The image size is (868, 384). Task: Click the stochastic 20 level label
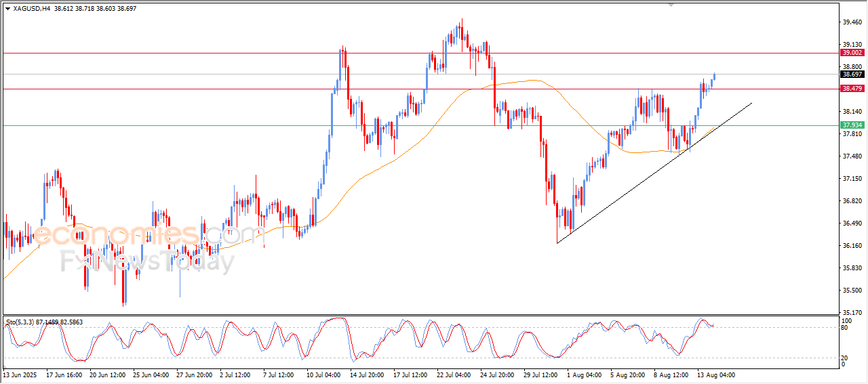(x=845, y=358)
